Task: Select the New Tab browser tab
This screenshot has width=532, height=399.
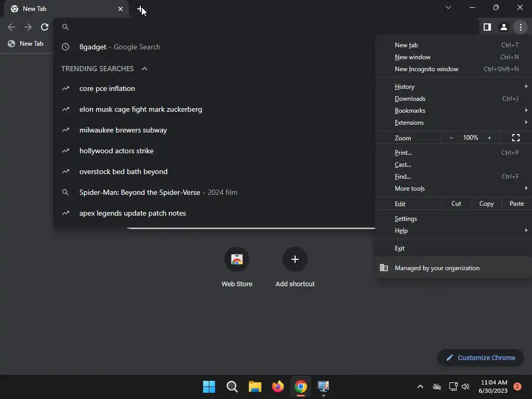Action: (x=66, y=9)
